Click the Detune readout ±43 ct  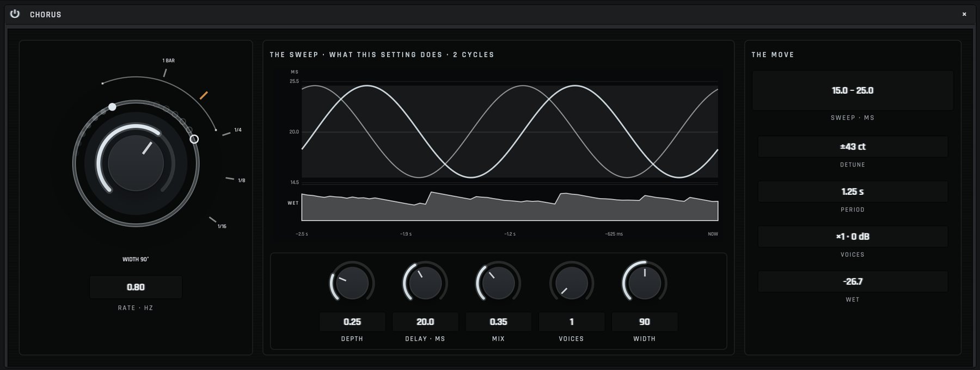click(x=853, y=146)
